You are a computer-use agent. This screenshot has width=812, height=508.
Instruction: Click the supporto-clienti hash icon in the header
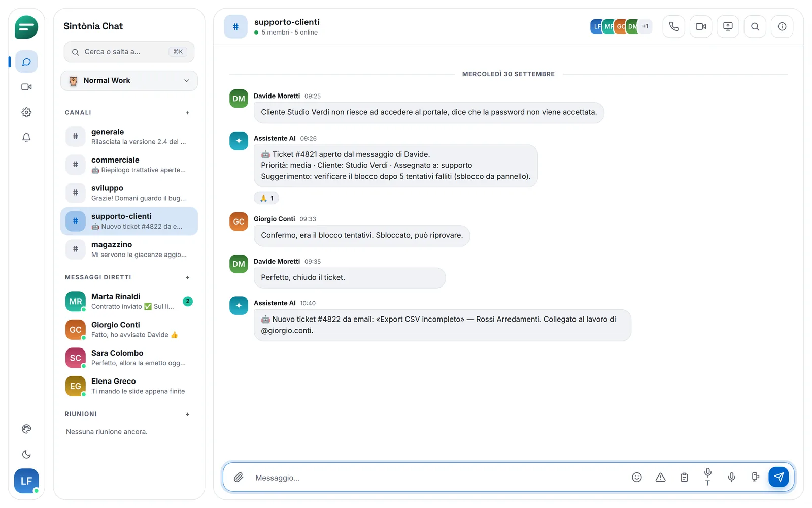point(235,27)
